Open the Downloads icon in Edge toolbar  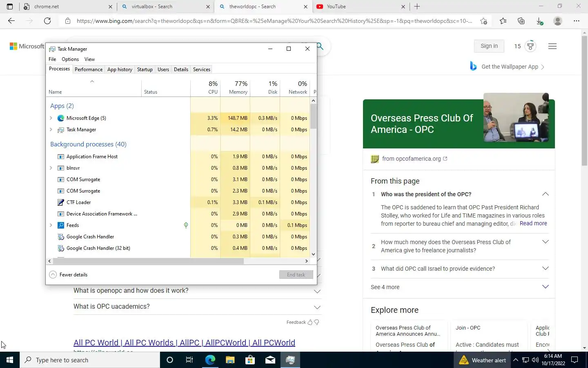(539, 21)
